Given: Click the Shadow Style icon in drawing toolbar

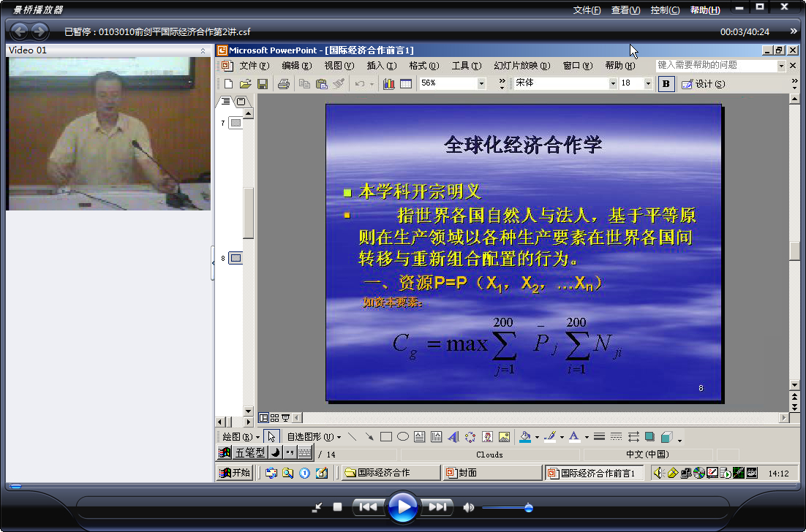Looking at the screenshot, I should click(x=649, y=437).
